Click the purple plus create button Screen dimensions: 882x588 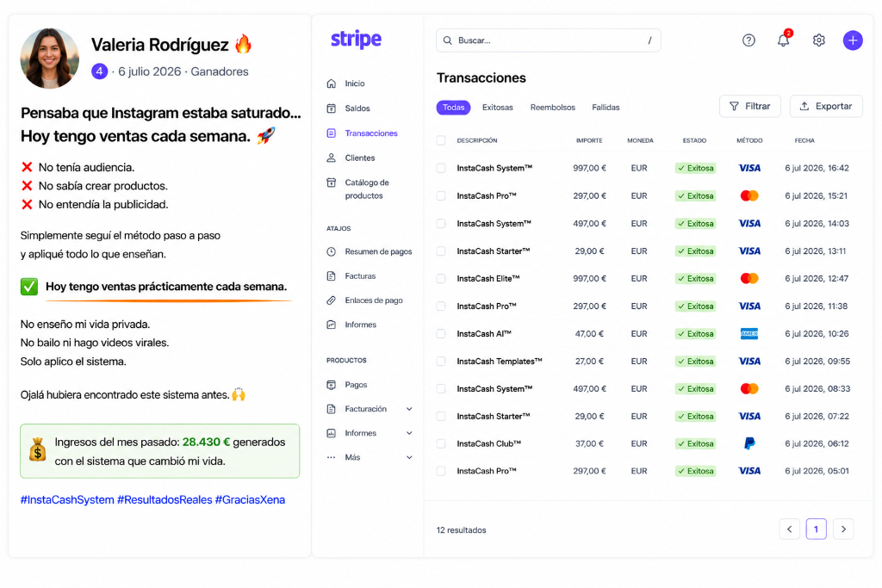click(x=853, y=40)
